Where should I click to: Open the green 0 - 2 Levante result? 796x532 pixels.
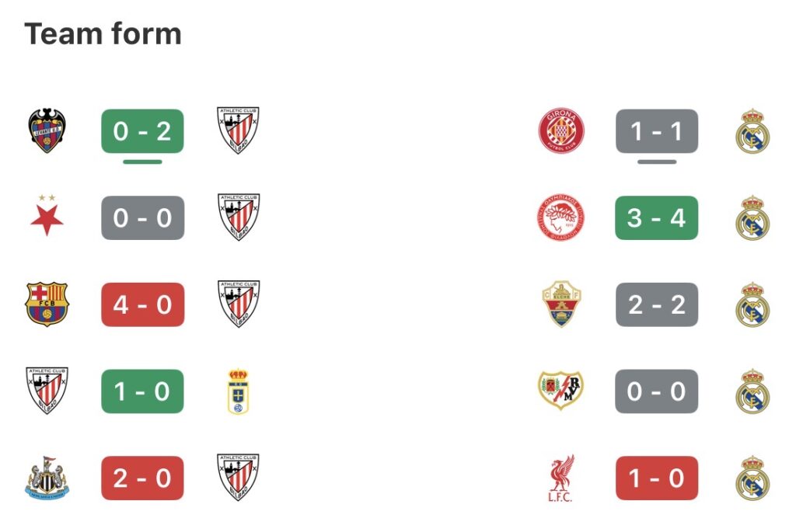[x=142, y=130]
